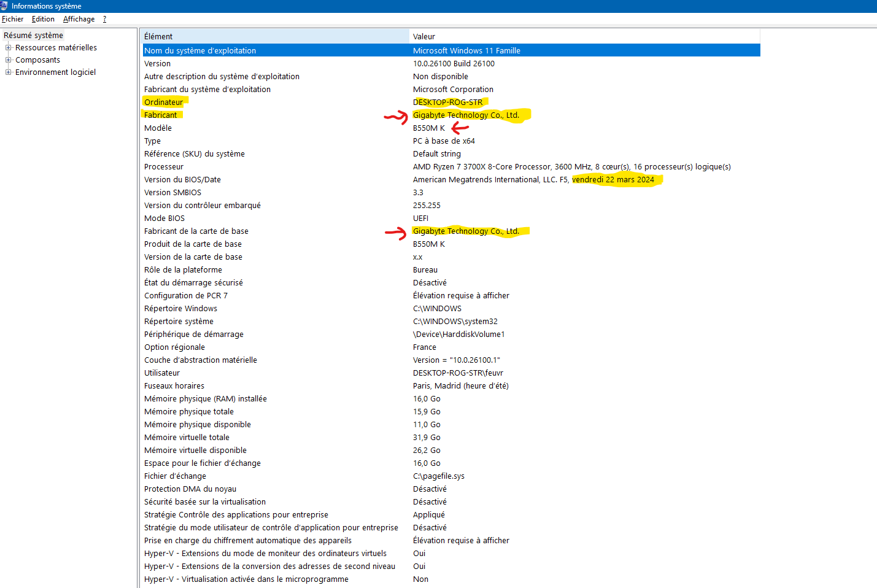Select Résumé système in the tree
Viewport: 877px width, 588px height.
click(33, 36)
